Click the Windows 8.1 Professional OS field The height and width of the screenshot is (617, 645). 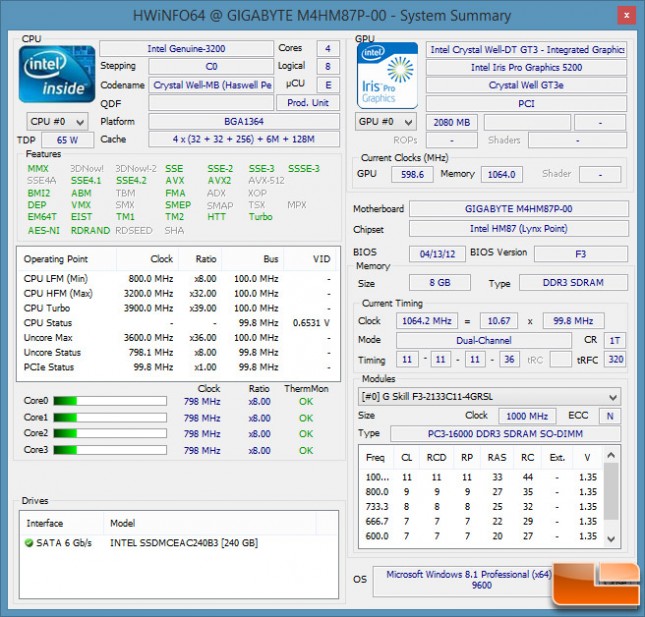point(467,580)
